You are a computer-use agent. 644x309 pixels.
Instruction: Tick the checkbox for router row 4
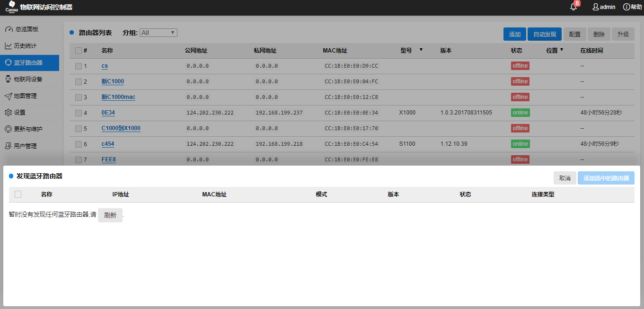(79, 113)
